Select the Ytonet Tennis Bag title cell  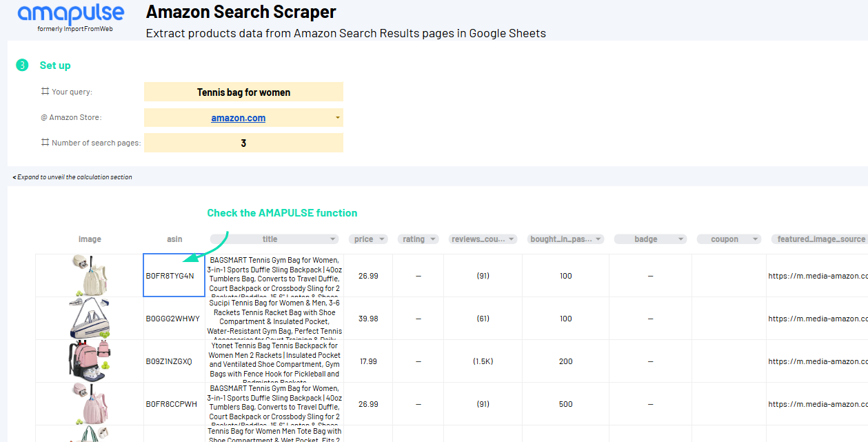point(274,361)
